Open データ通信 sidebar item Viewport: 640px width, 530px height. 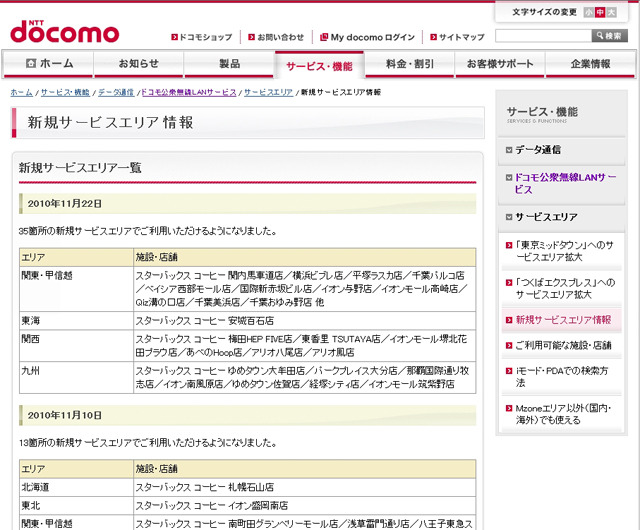[538, 150]
